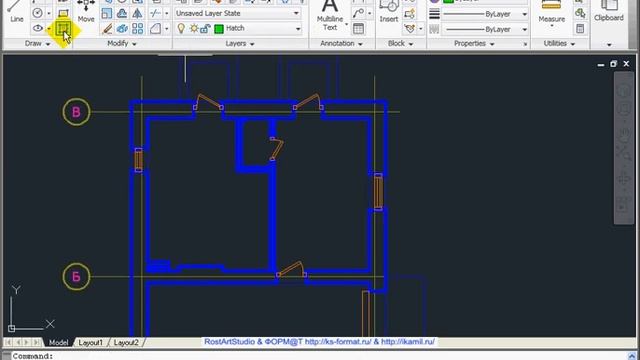Click the Create Block icon
The height and width of the screenshot is (360, 640).
[409, 14]
